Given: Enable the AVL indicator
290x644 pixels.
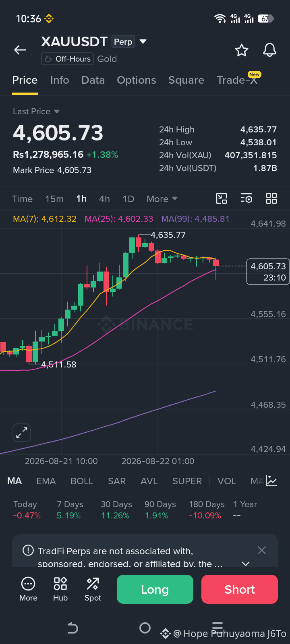Looking at the screenshot, I should (149, 481).
